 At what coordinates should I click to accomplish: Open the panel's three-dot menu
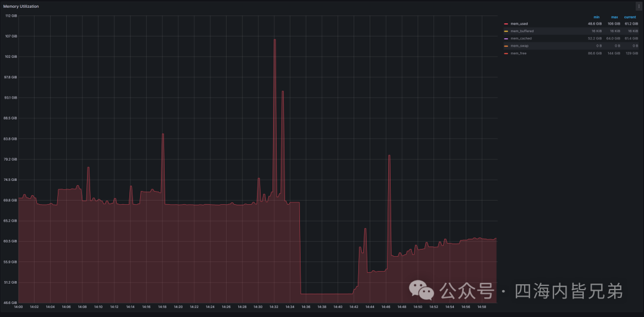tap(638, 7)
